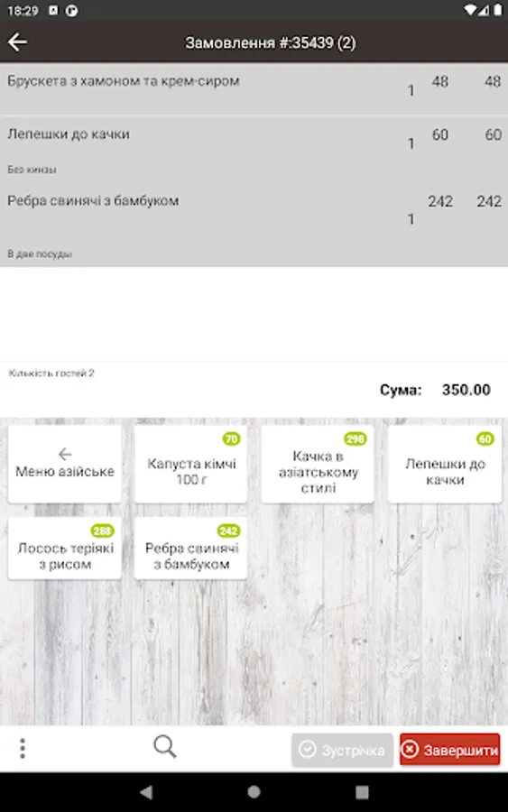Tap the Android recent apps button

coord(362,792)
